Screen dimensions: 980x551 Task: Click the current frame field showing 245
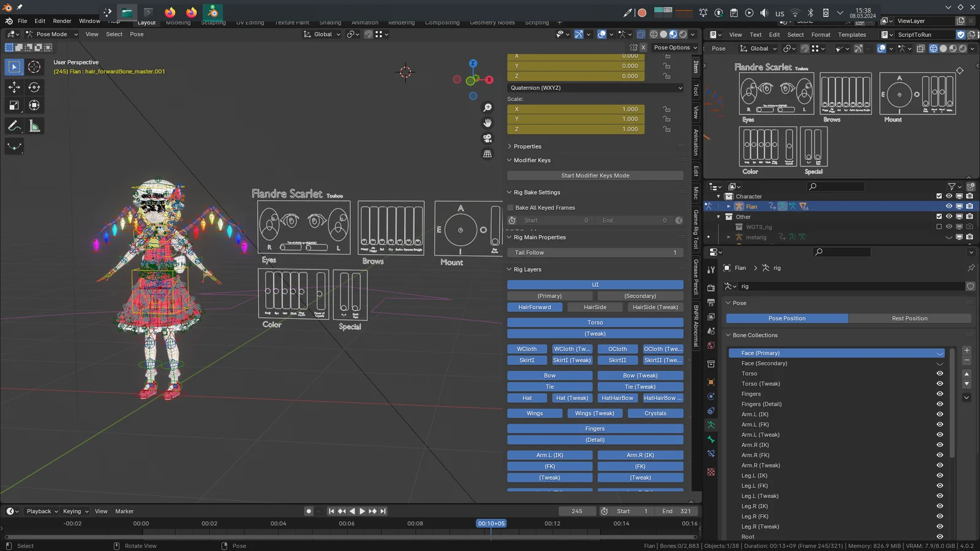tap(576, 511)
